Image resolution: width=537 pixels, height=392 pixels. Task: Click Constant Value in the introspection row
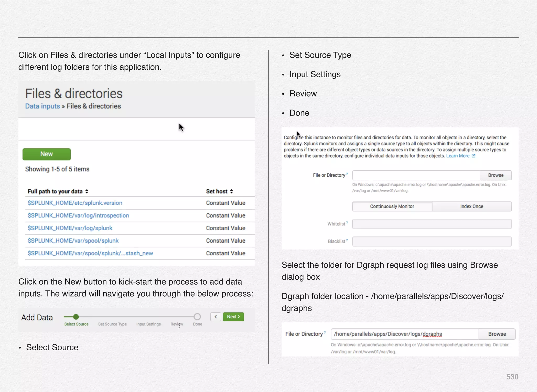pyautogui.click(x=225, y=215)
